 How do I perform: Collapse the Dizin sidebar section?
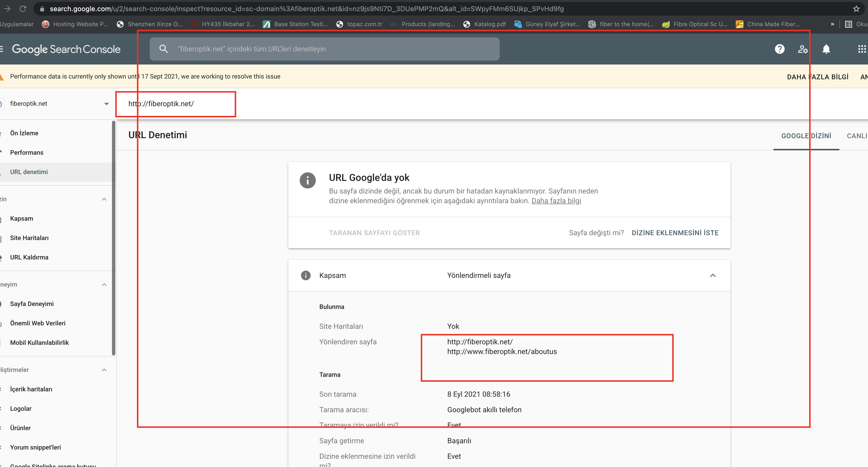[x=104, y=199]
